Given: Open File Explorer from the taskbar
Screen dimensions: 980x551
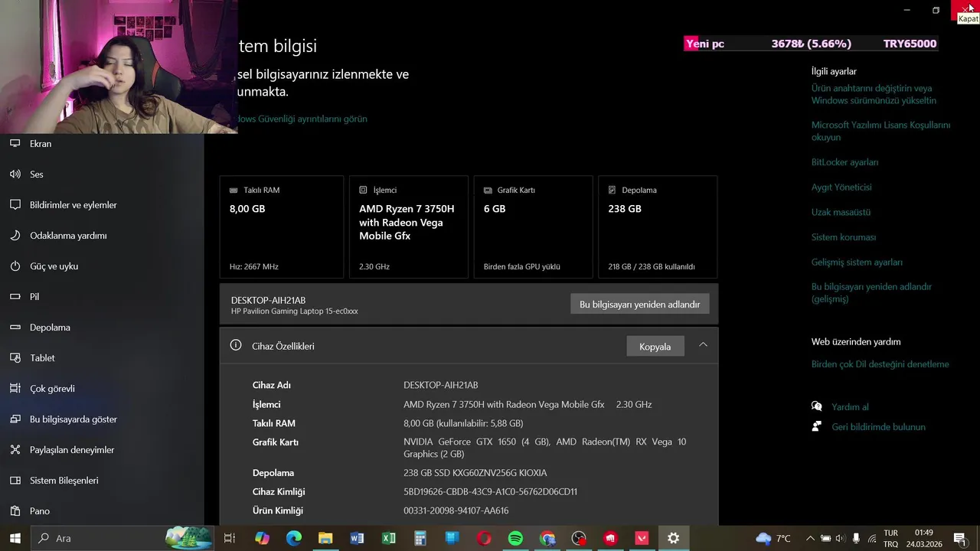Looking at the screenshot, I should pos(325,538).
